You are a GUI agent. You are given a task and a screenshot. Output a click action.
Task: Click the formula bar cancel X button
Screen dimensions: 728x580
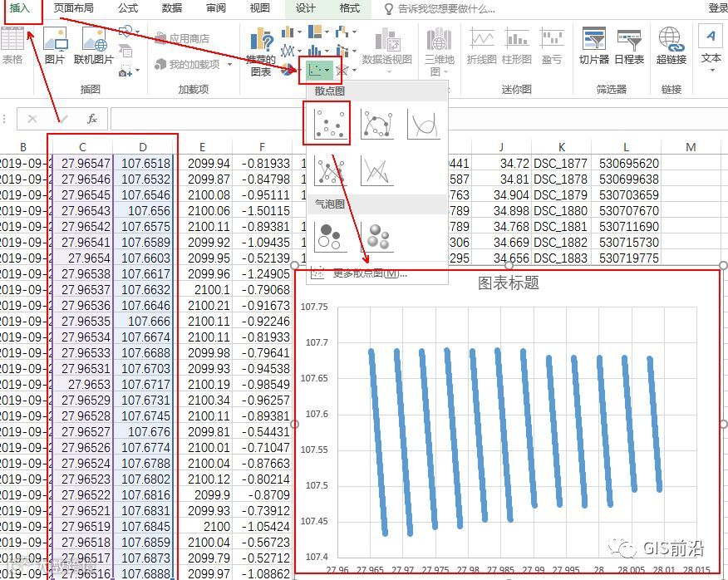point(32,119)
